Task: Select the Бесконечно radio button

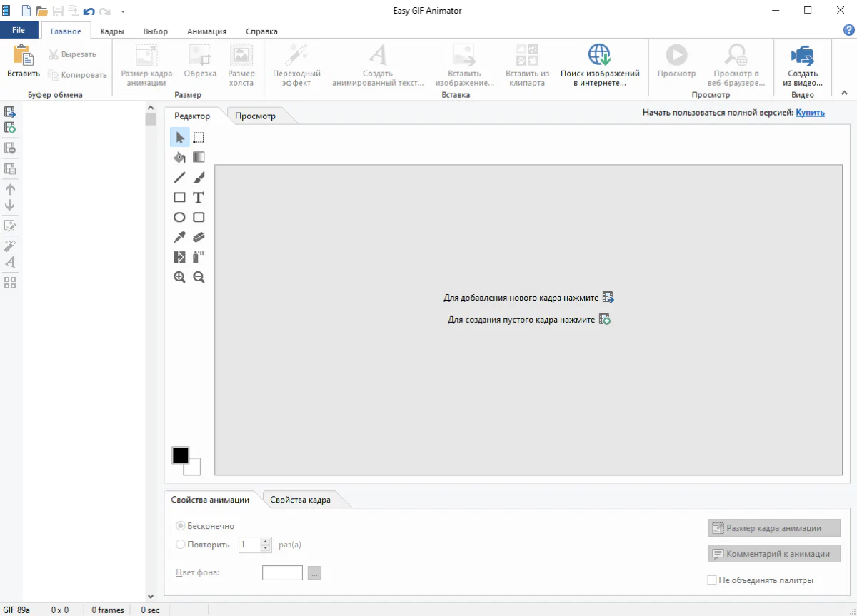Action: [181, 526]
